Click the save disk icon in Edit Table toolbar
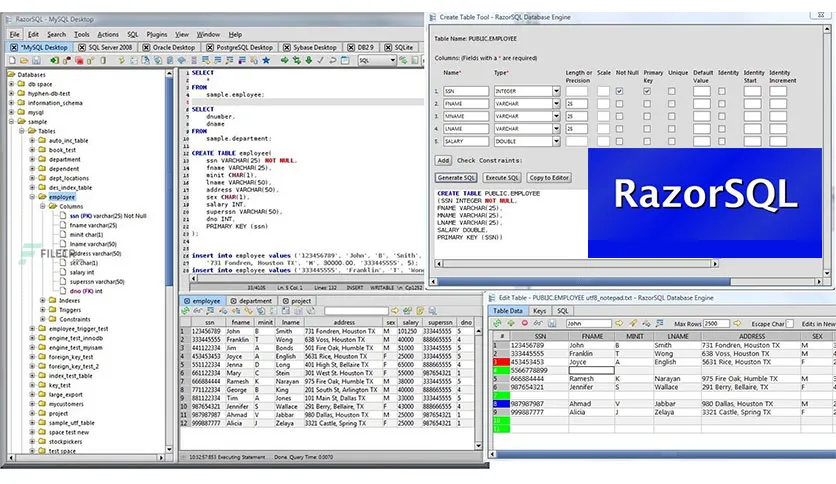836x484 pixels. [x=552, y=323]
